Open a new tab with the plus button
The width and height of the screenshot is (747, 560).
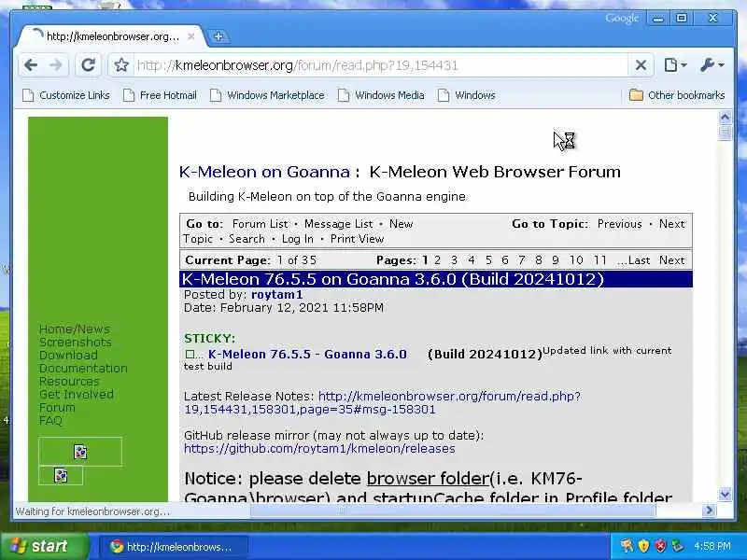pyautogui.click(x=218, y=36)
